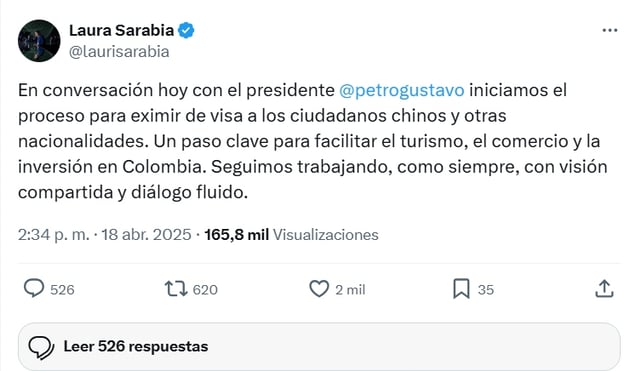Click the blue verified badge
The width and height of the screenshot is (636, 371).
(186, 30)
